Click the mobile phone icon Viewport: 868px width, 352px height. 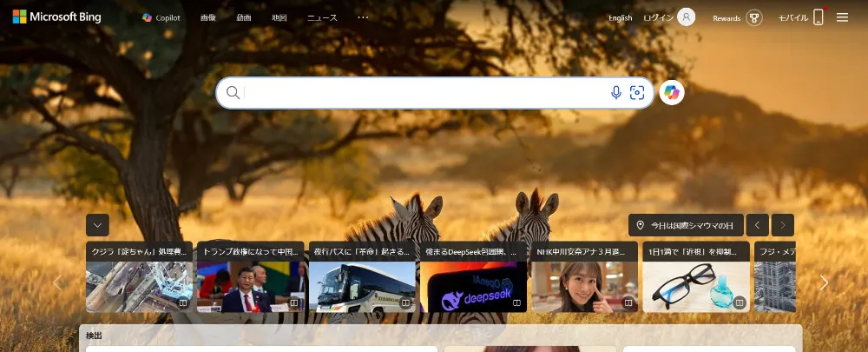[x=819, y=17]
